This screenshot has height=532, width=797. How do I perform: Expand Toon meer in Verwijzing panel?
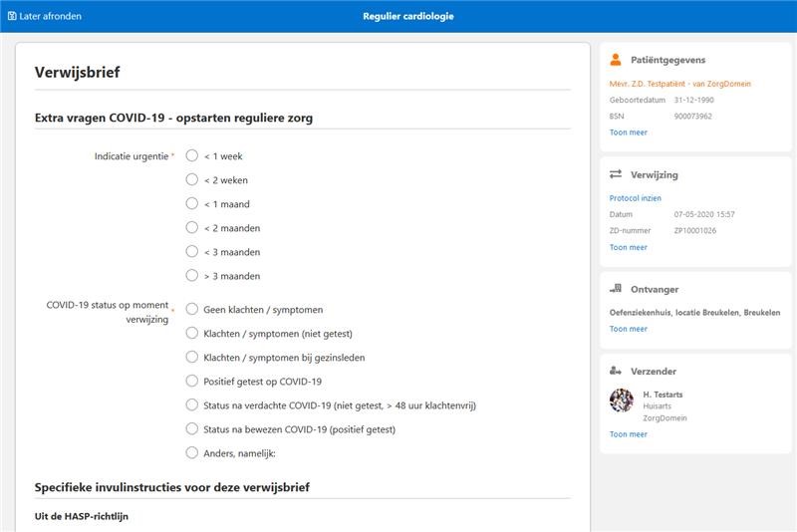pyautogui.click(x=629, y=247)
